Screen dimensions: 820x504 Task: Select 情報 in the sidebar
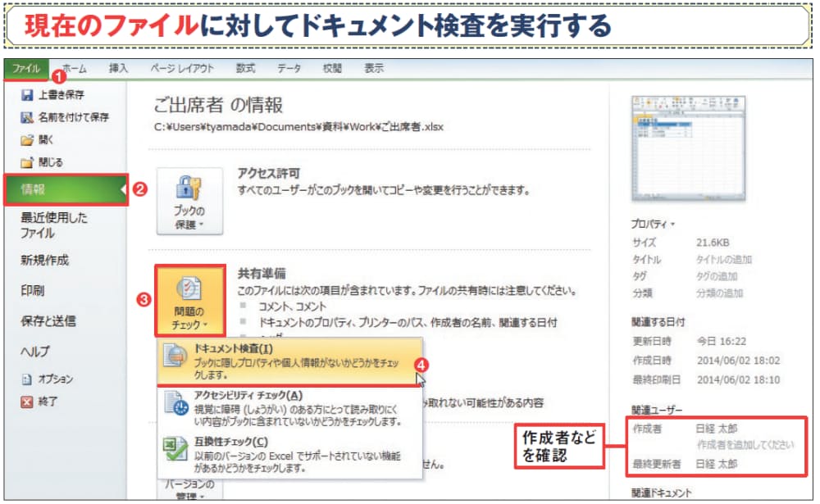tap(64, 189)
